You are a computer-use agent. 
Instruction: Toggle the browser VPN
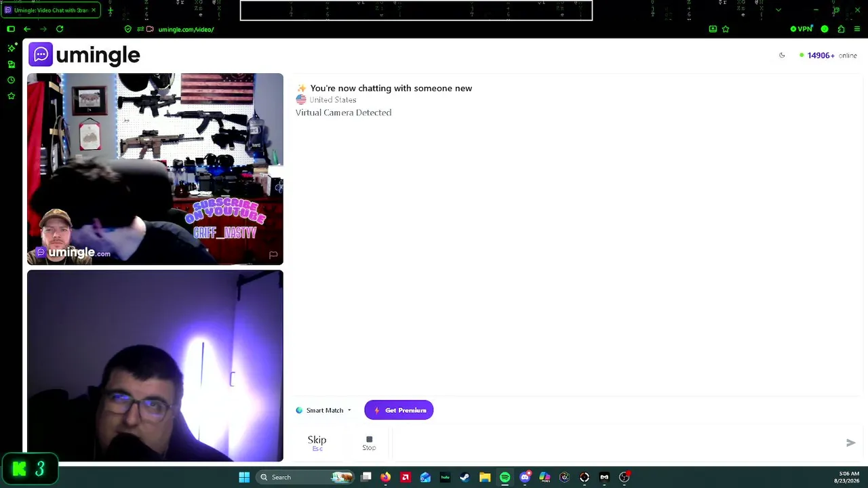pyautogui.click(x=802, y=29)
